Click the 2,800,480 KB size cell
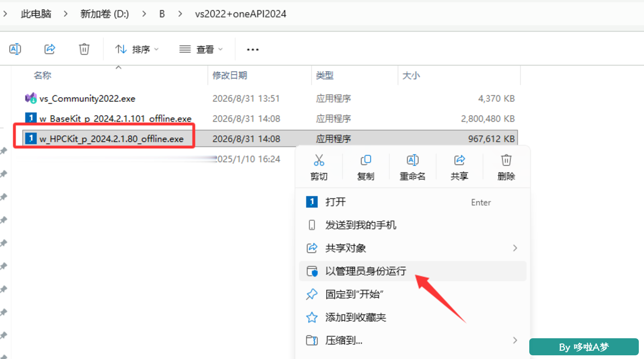 point(488,119)
